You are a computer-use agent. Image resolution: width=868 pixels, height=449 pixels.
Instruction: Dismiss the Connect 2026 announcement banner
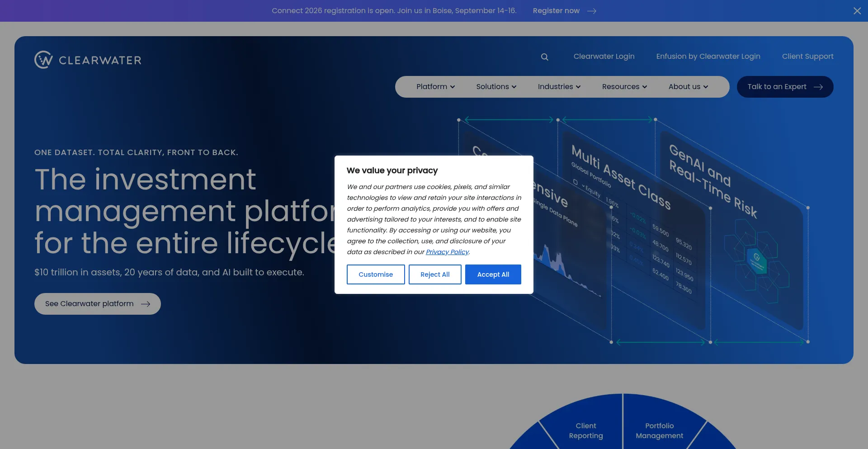[x=857, y=11]
